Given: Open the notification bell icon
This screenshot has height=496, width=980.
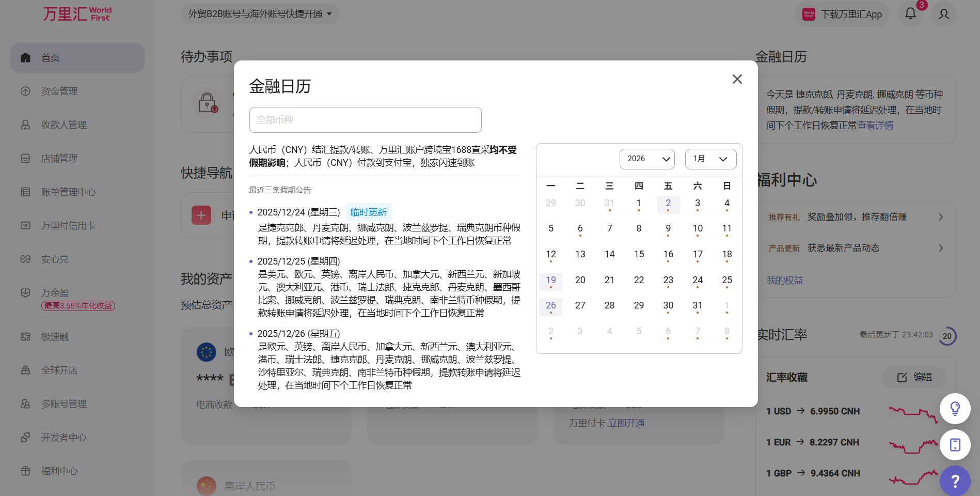Looking at the screenshot, I should [910, 14].
